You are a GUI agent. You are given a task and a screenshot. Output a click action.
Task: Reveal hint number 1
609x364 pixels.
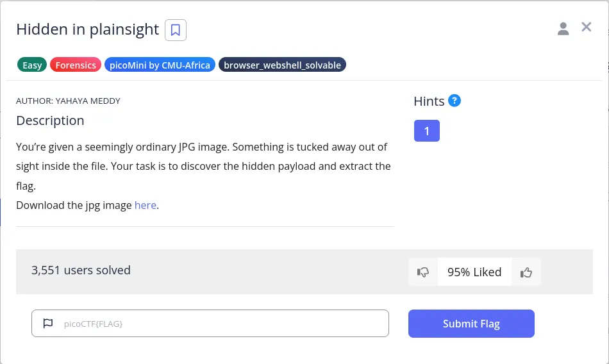pyautogui.click(x=426, y=131)
